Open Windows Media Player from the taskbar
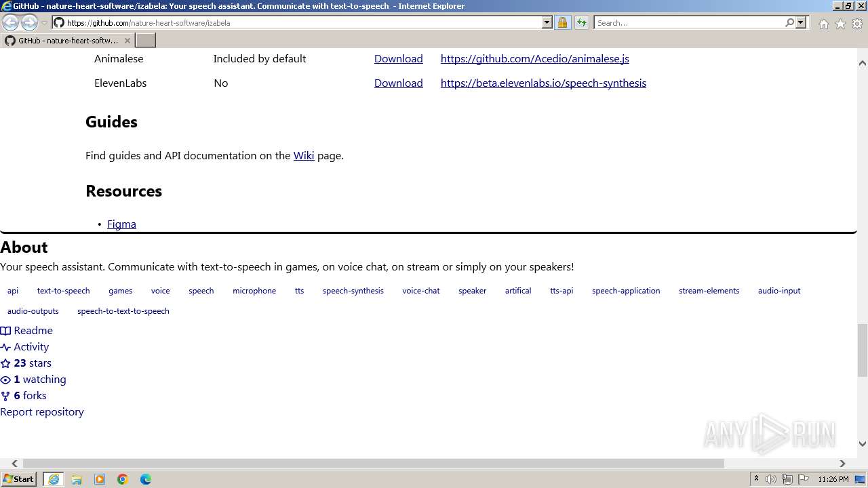 100,479
